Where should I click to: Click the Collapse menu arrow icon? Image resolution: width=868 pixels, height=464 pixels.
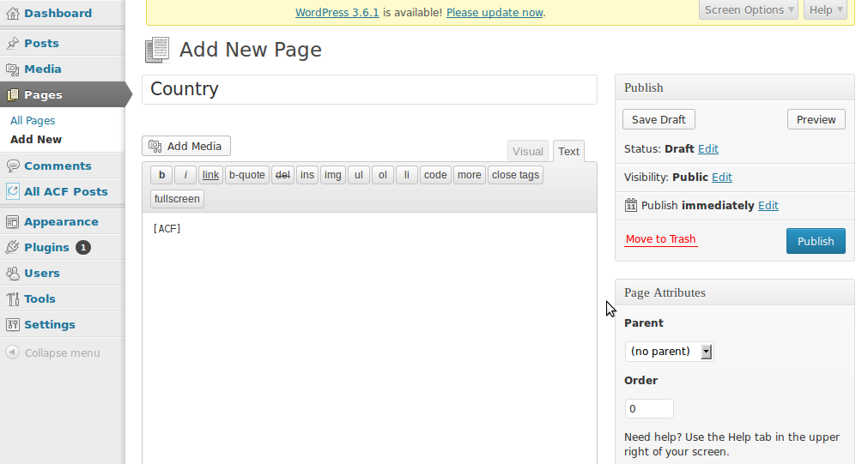coord(12,353)
